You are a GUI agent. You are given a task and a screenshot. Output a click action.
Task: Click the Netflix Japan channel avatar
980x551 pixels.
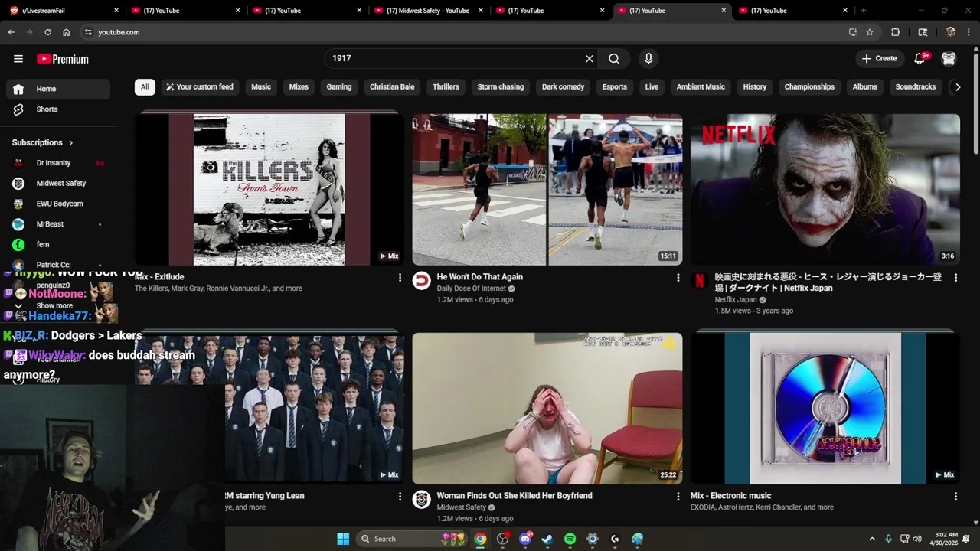click(x=699, y=281)
